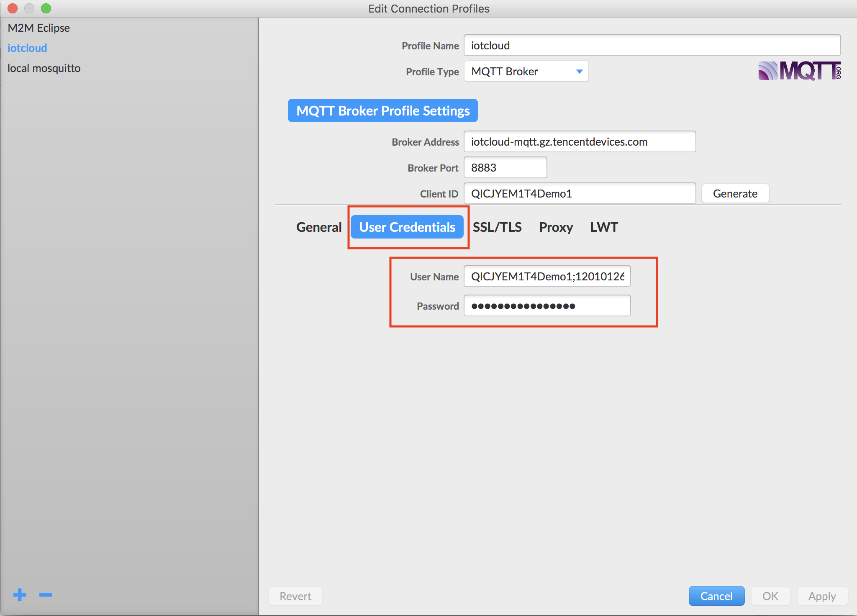This screenshot has height=616, width=857.
Task: Edit the Broker Port field
Action: click(505, 167)
